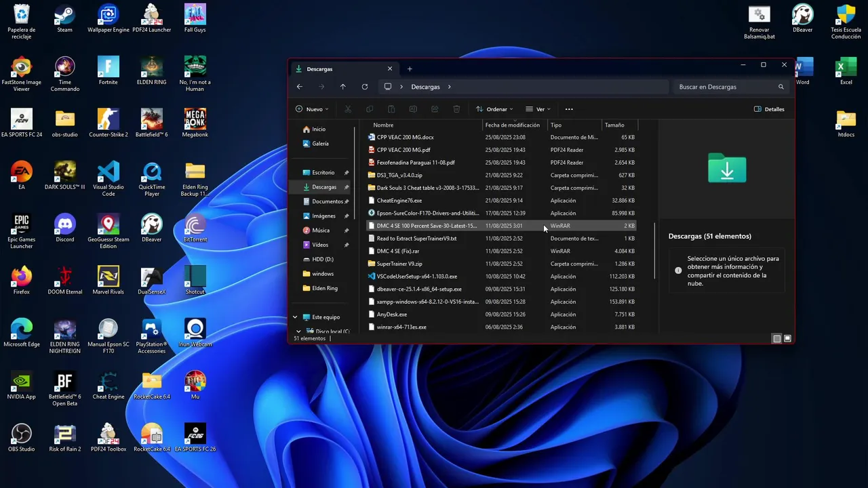Select the Excel desktop icon
This screenshot has height=488, width=868.
846,70
